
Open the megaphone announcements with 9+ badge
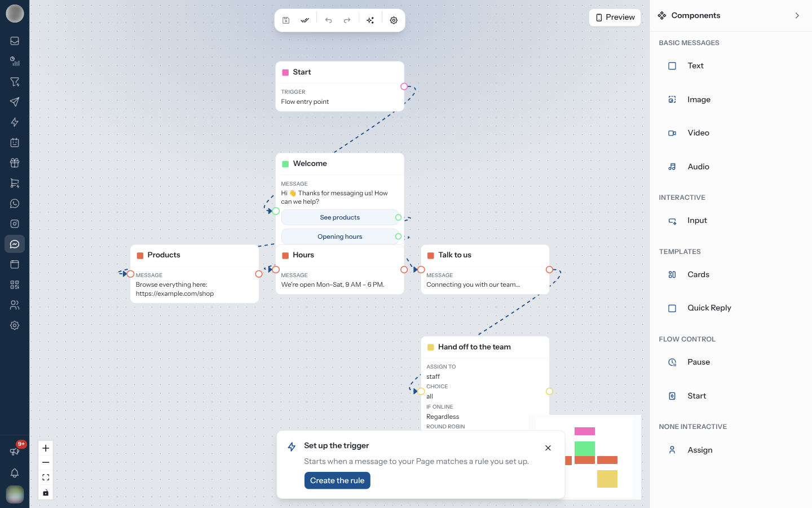(15, 451)
